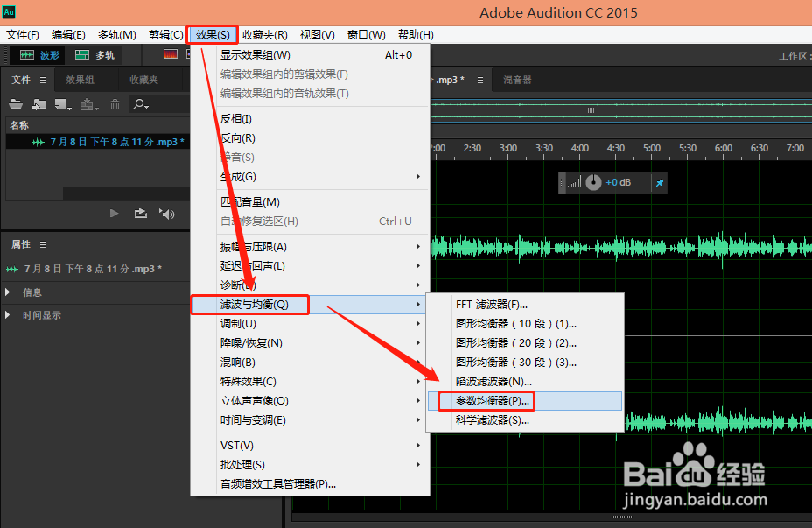Click the trash delete file icon
This screenshot has width=812, height=528.
click(115, 105)
